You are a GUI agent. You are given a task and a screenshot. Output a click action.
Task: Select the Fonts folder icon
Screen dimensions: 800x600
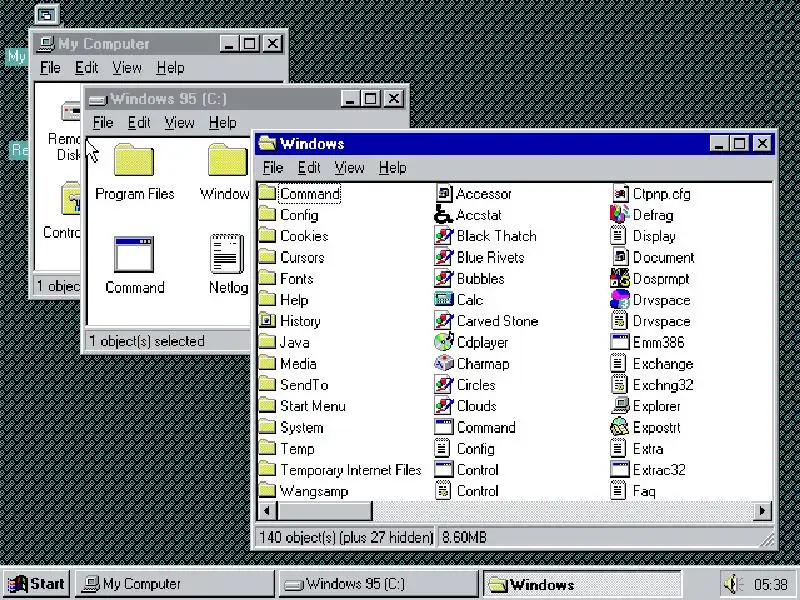267,279
